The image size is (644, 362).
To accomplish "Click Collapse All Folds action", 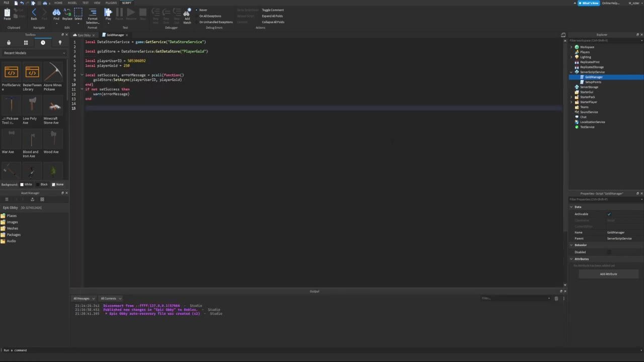I will click(x=273, y=22).
